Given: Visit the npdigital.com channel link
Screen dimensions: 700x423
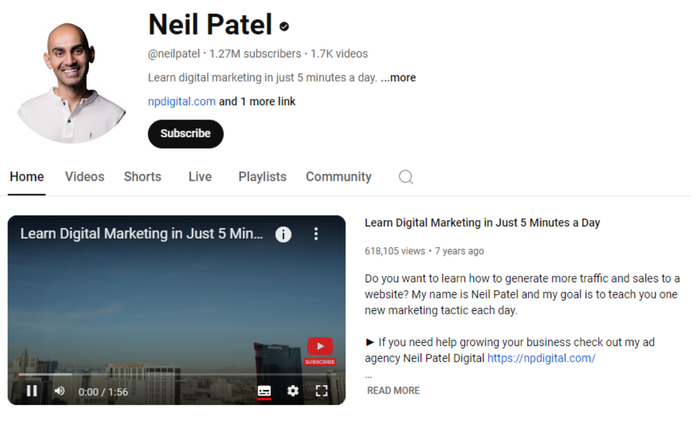Looking at the screenshot, I should (182, 102).
